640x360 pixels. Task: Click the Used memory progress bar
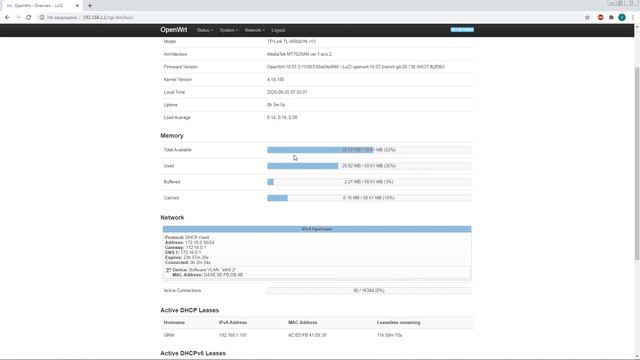tap(369, 166)
